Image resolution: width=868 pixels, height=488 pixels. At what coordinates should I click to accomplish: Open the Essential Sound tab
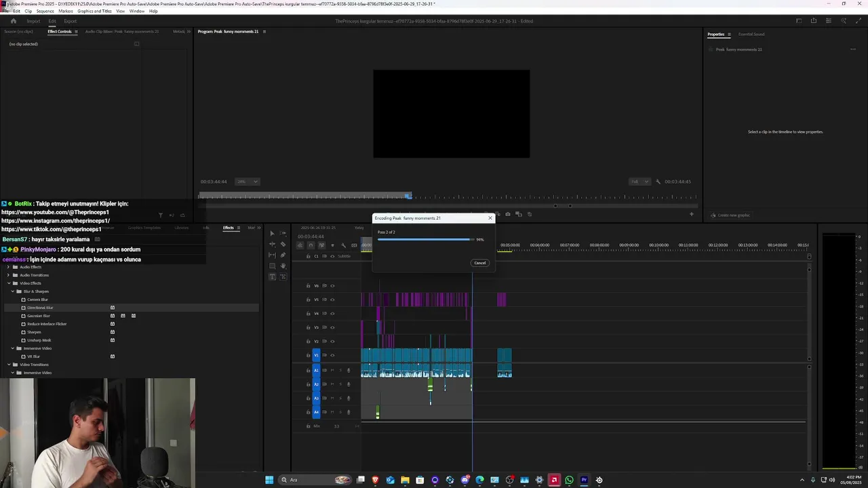tap(751, 34)
